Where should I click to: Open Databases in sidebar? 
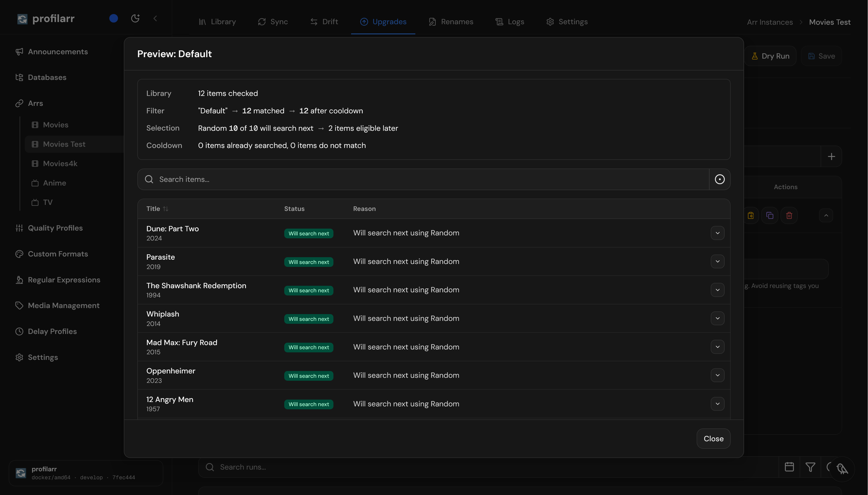pos(41,77)
